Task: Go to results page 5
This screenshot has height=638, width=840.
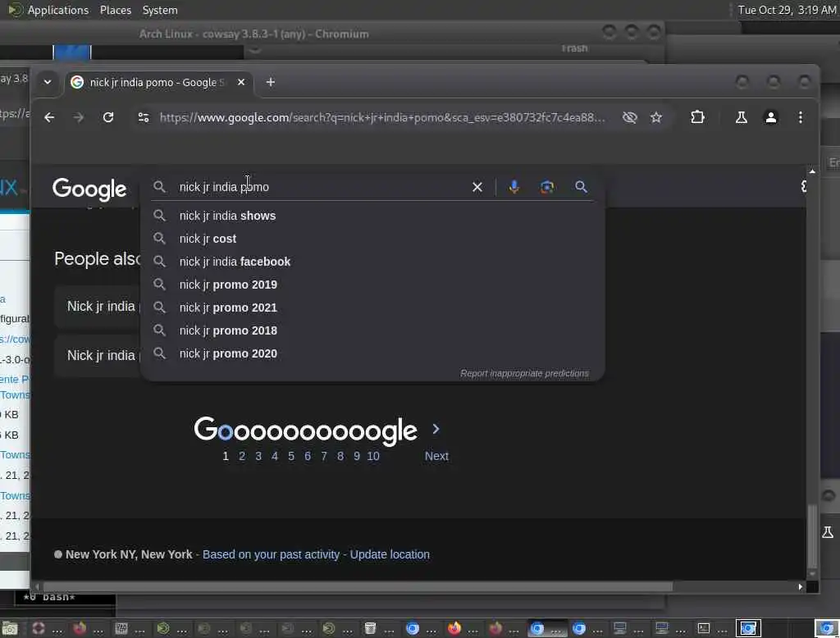Action: click(x=291, y=457)
